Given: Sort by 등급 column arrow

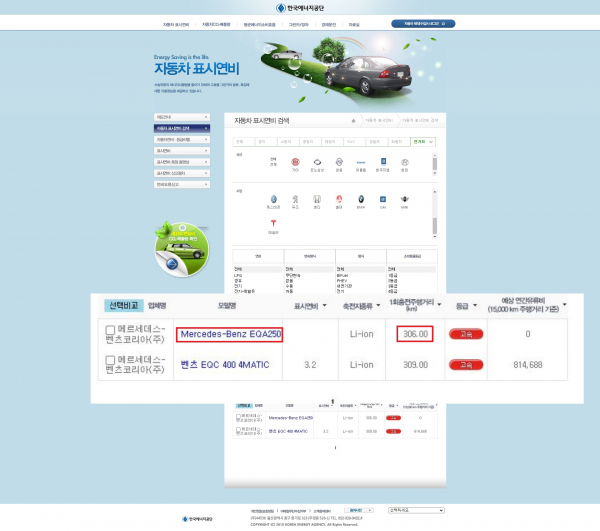Looking at the screenshot, I should [475, 305].
